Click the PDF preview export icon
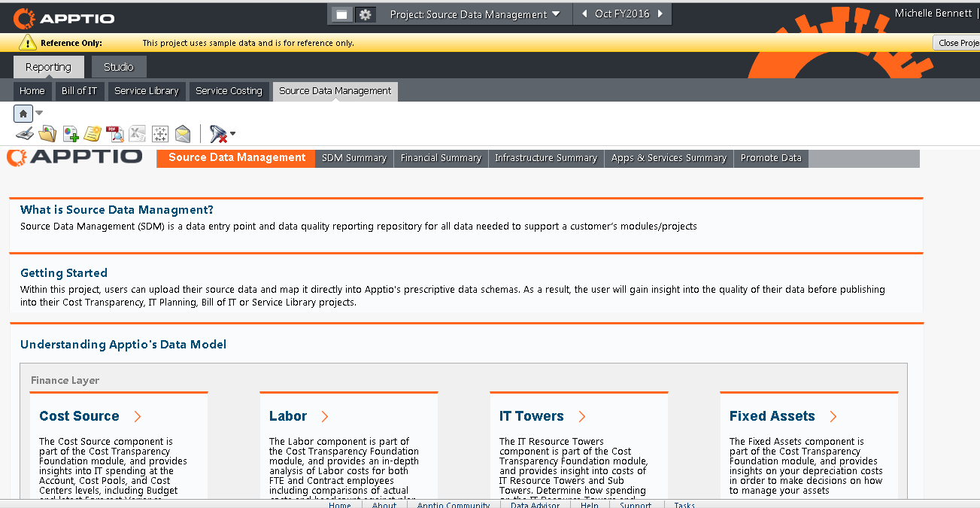Image resolution: width=980 pixels, height=508 pixels. [x=114, y=134]
